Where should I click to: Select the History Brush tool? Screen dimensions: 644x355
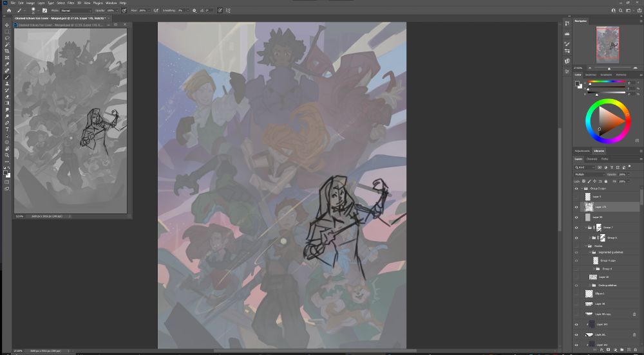click(7, 90)
